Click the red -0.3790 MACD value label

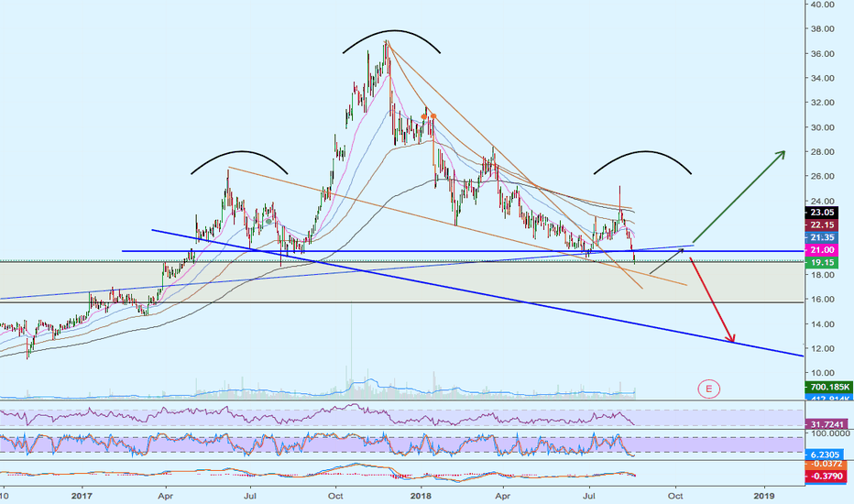point(827,476)
